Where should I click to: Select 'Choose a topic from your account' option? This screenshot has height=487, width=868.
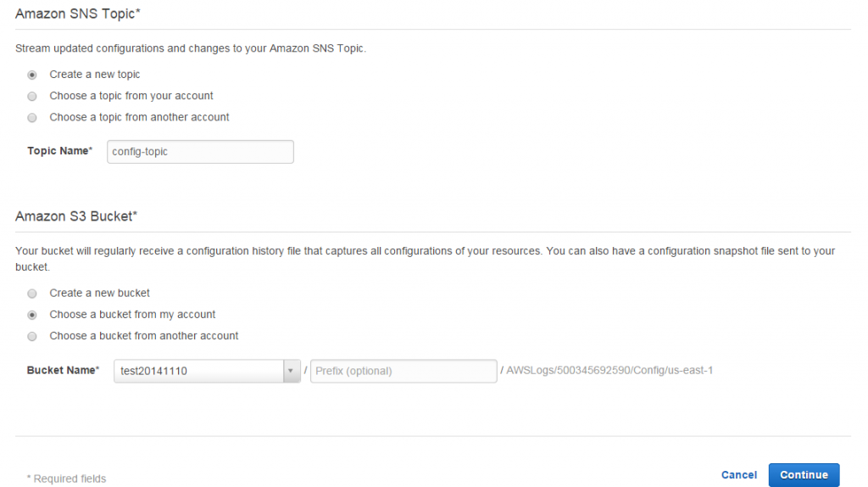pos(32,97)
